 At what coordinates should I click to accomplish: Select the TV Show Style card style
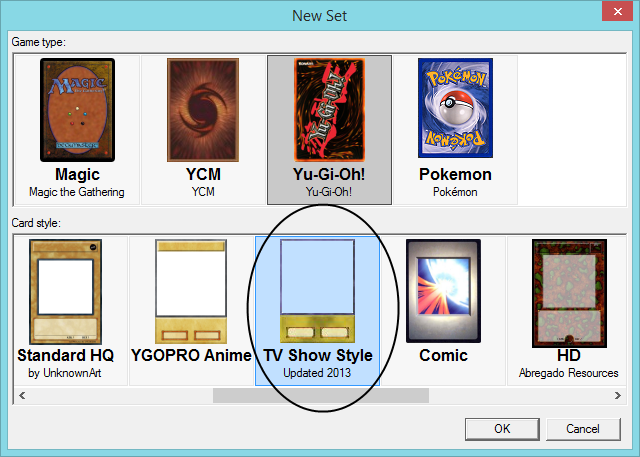[x=317, y=311]
